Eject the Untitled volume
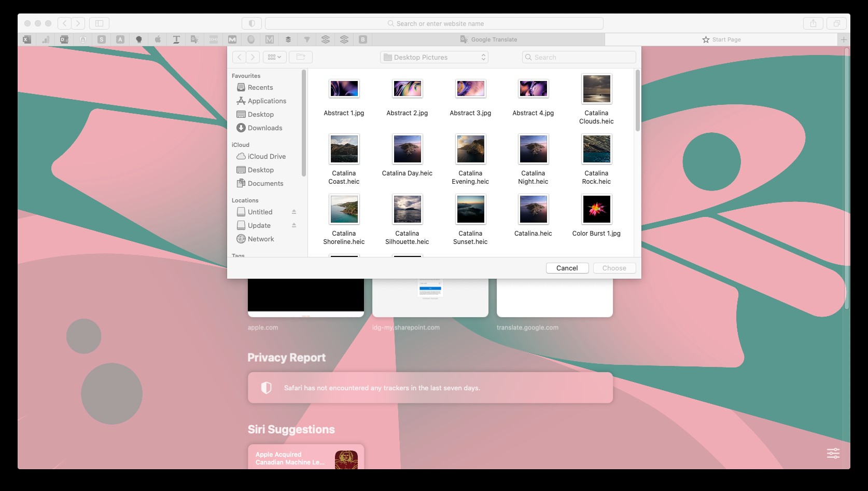868x491 pixels. coord(294,212)
